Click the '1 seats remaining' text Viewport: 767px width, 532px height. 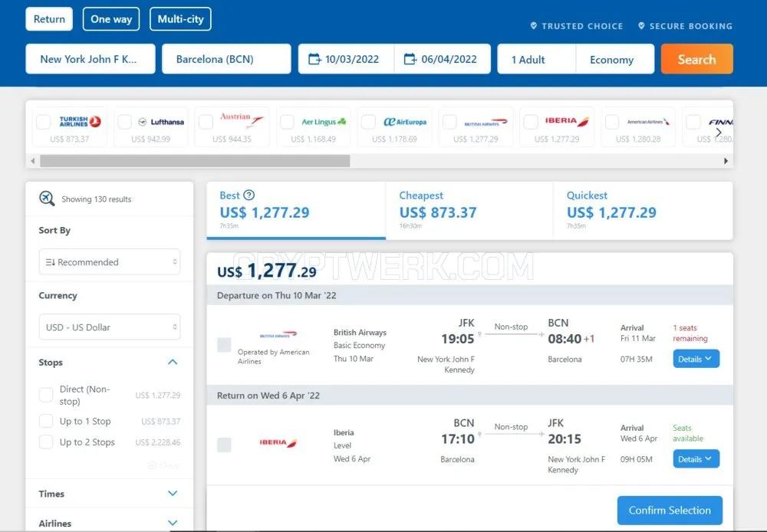(x=690, y=333)
